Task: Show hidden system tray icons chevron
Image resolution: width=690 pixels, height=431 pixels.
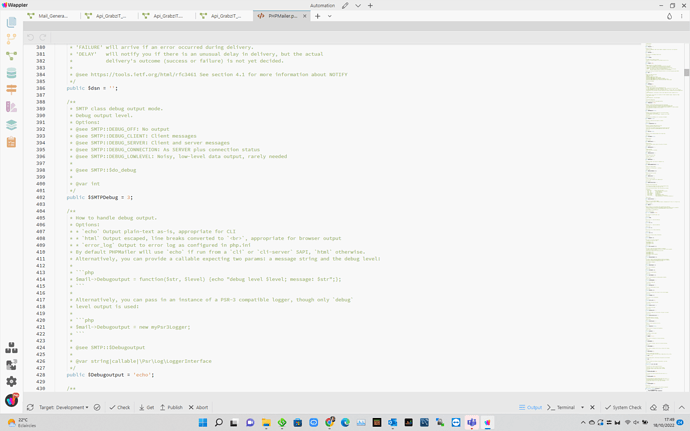Action: click(x=583, y=423)
